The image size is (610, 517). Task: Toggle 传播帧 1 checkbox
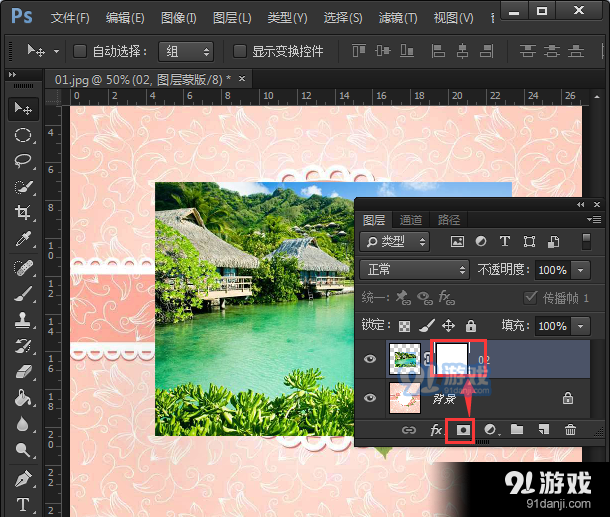click(531, 298)
